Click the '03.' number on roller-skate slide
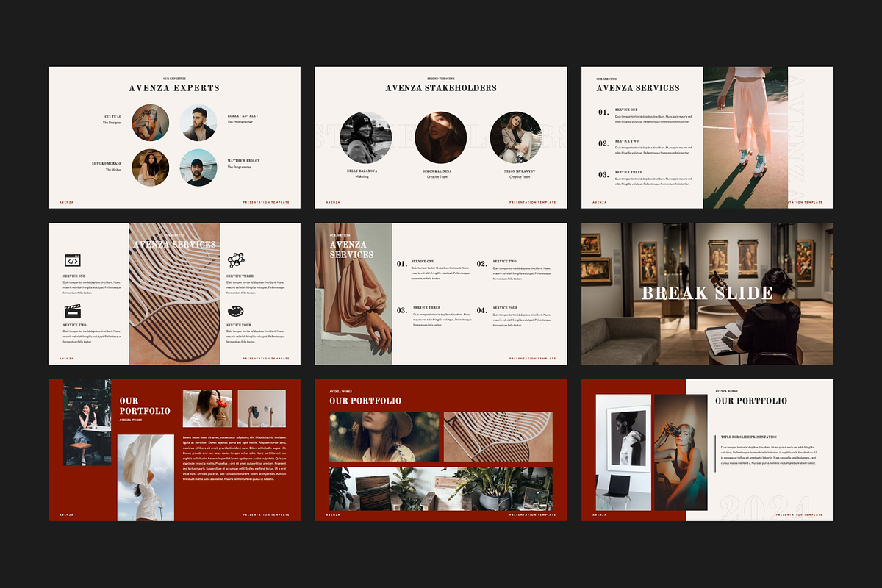The width and height of the screenshot is (882, 588). 603,175
